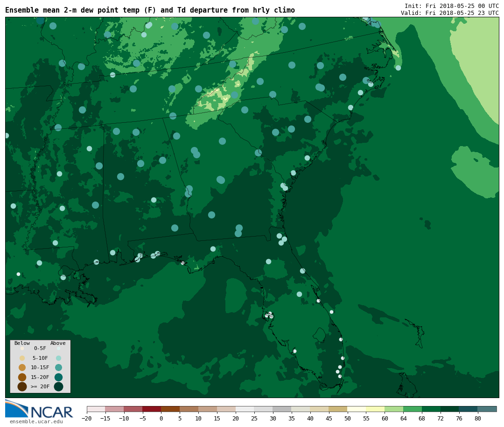Open the ensemble.ucar.edu link under the logo
Viewport: 504px width, 427px height.
pos(36,421)
